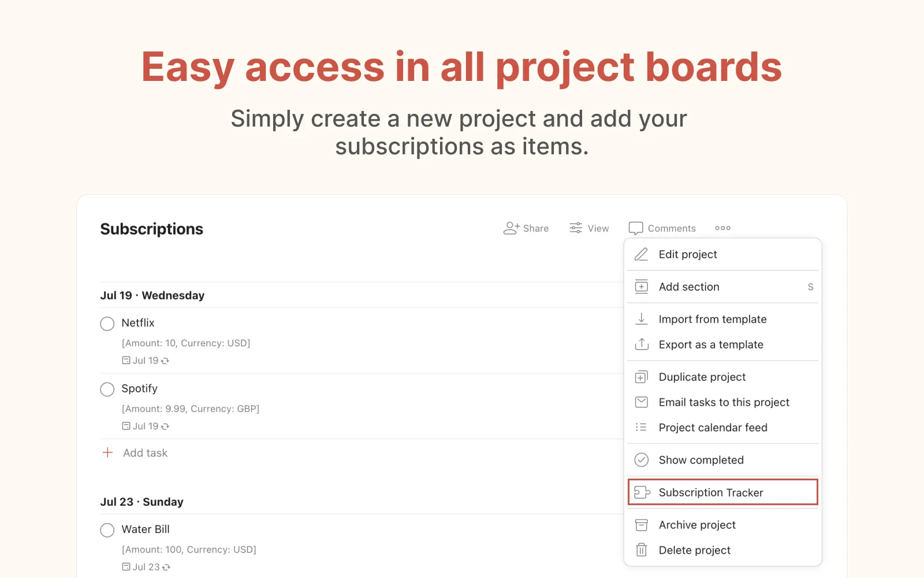Screen dimensions: 924x578
Task: Click the Netflix Jul 19 due date
Action: point(146,361)
